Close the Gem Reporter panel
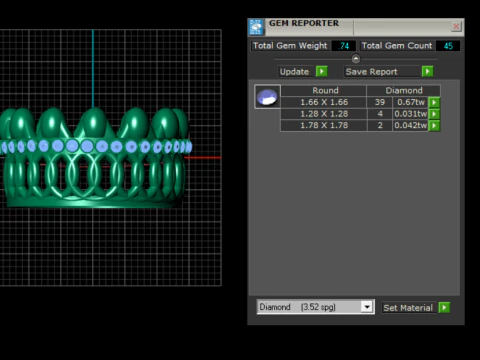Screen dimensions: 480x360 pos(456,26)
